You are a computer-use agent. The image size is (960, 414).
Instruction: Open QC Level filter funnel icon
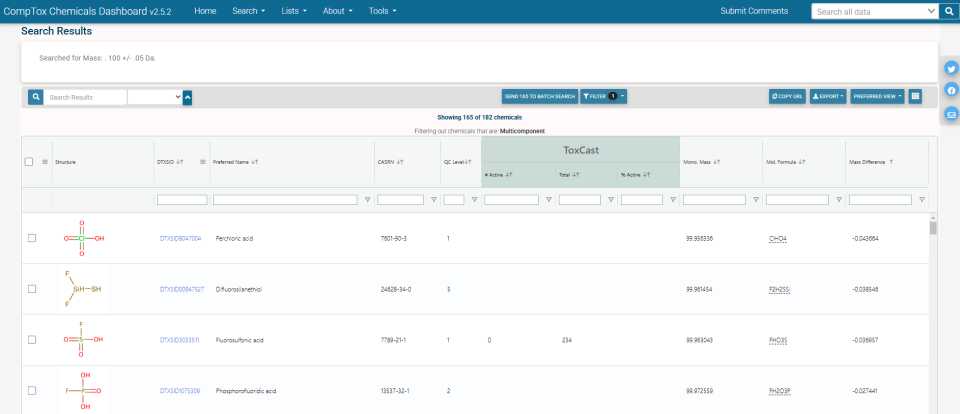(x=474, y=200)
